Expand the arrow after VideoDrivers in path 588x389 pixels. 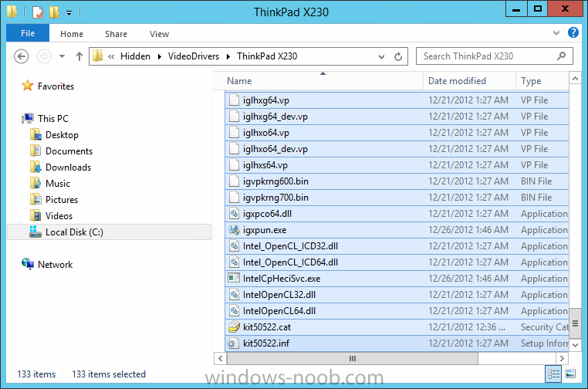(228, 56)
